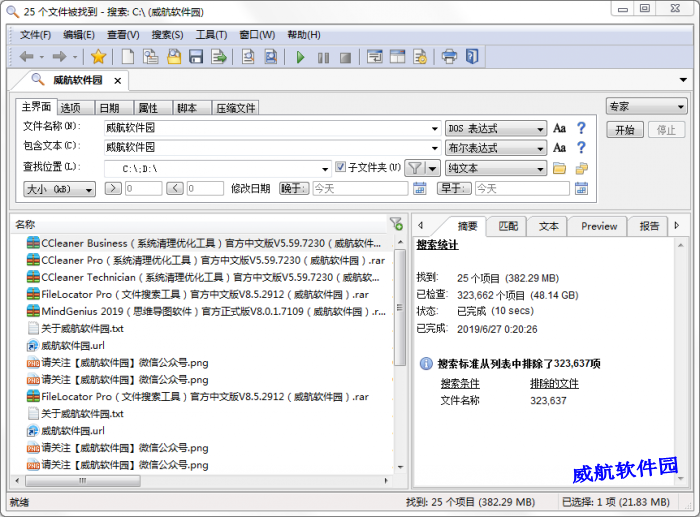
Task: Open the Tools menu
Action: click(211, 35)
